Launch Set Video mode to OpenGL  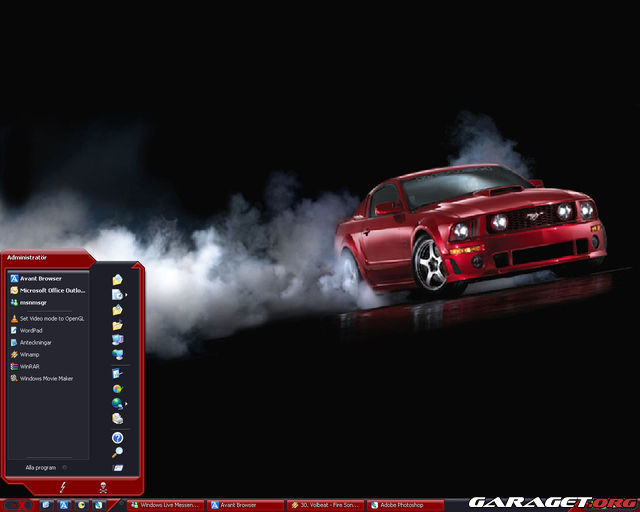(x=50, y=318)
